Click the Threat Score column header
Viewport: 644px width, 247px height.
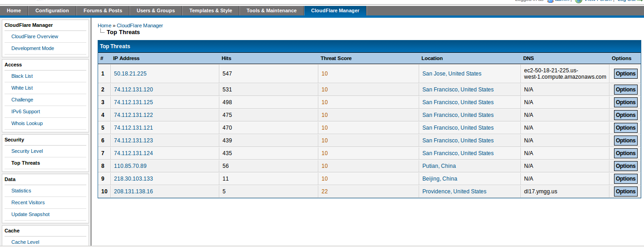click(336, 58)
